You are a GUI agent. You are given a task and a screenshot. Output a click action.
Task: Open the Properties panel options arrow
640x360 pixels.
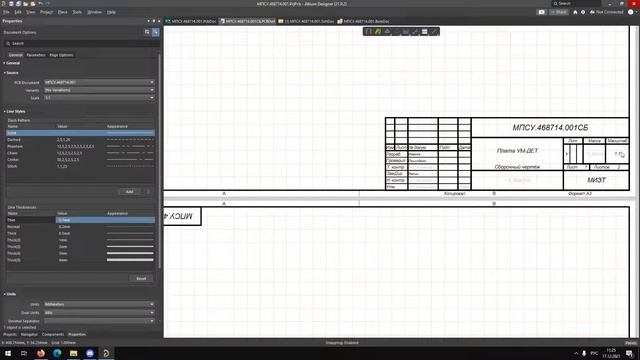(148, 21)
